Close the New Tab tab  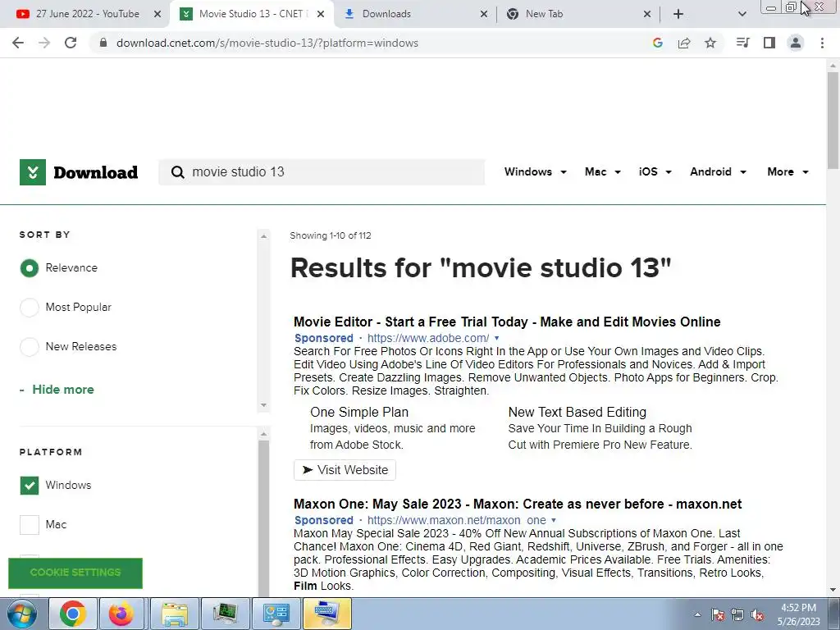tap(647, 14)
